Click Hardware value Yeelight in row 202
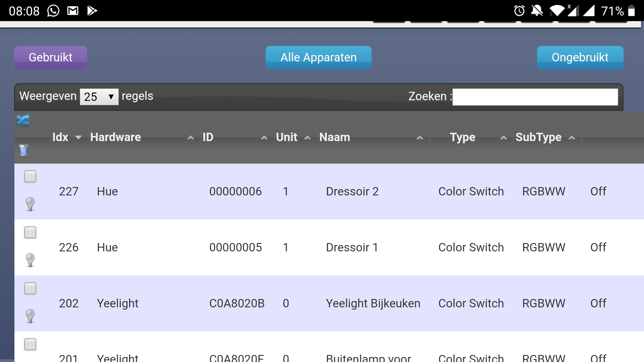The width and height of the screenshot is (644, 362). pyautogui.click(x=117, y=303)
